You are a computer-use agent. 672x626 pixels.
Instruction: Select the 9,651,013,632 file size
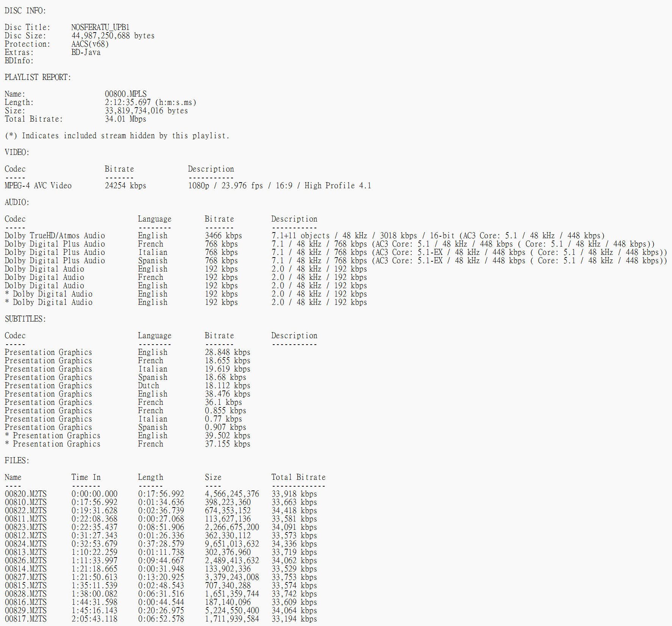tap(232, 544)
